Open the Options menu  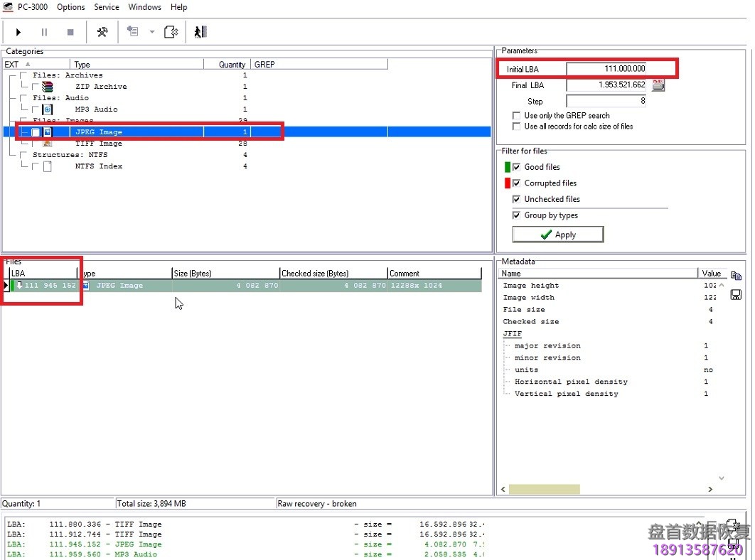(71, 7)
